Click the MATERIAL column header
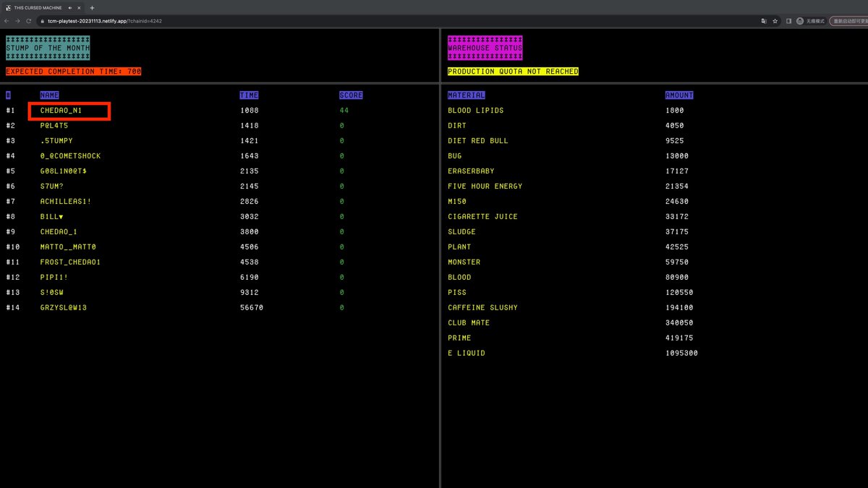 tap(467, 95)
